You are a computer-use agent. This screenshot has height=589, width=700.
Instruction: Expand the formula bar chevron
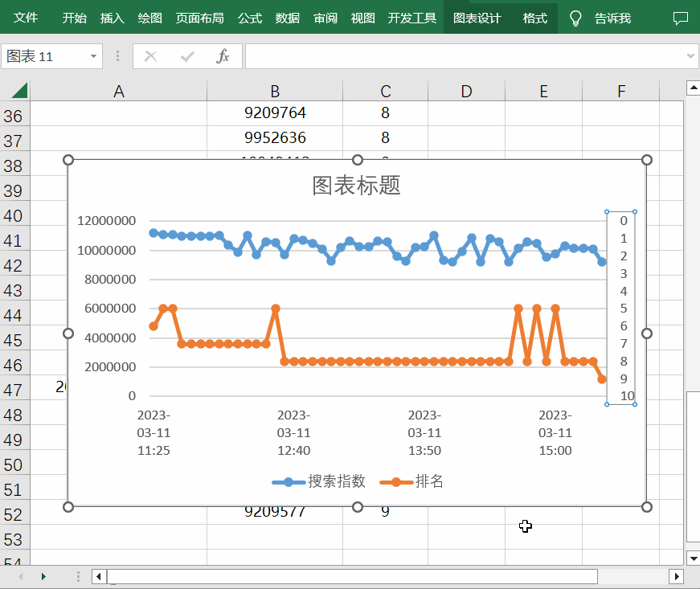[690, 56]
